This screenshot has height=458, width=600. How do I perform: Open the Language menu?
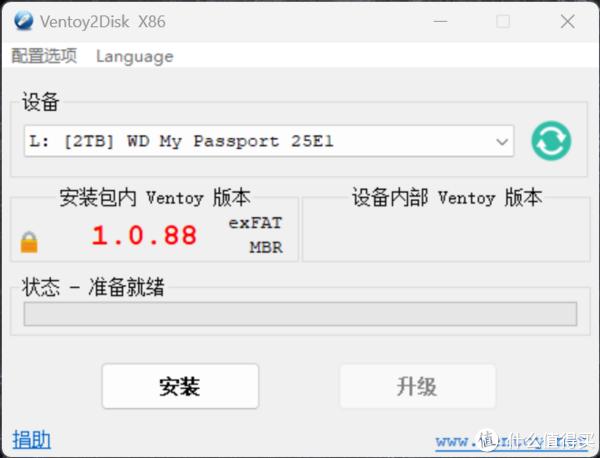point(135,57)
